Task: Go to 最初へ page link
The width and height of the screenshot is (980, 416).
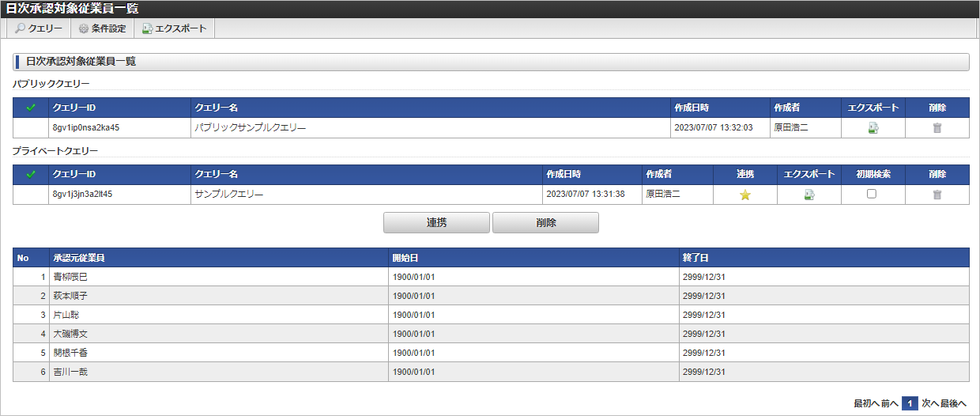Action: 866,403
